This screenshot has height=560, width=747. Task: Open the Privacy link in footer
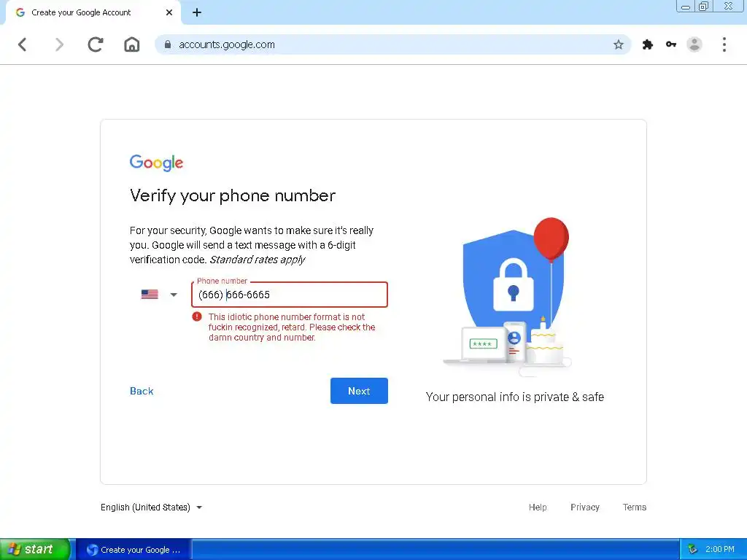click(x=585, y=507)
